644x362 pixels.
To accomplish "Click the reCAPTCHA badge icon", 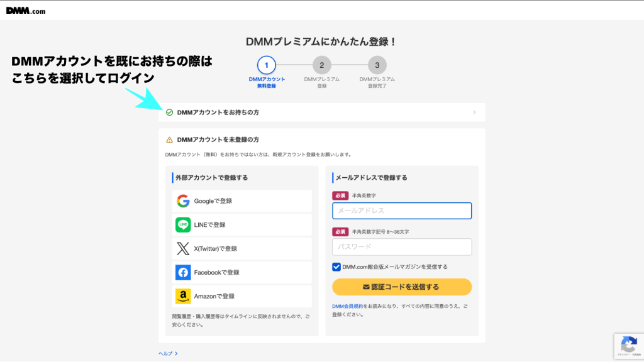I will pyautogui.click(x=628, y=344).
